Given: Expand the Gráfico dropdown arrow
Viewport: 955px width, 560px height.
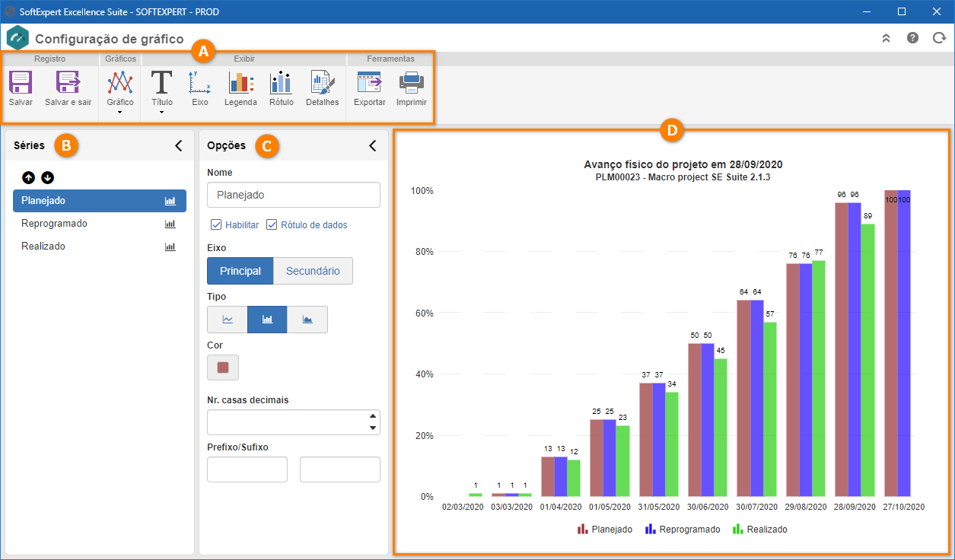Looking at the screenshot, I should [x=120, y=113].
